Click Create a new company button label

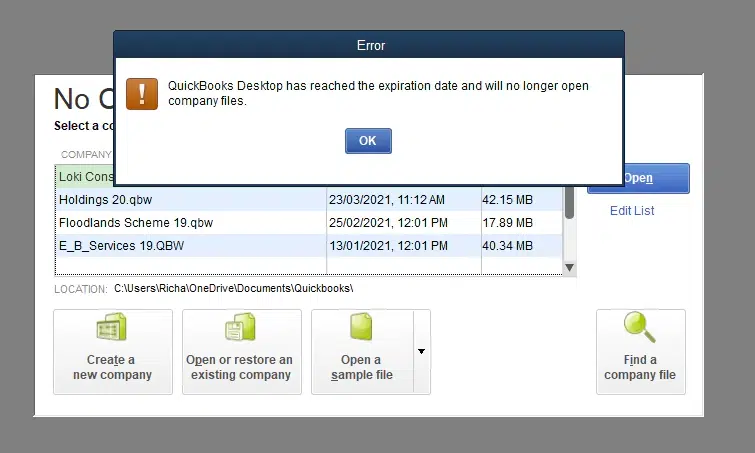[x=112, y=367]
